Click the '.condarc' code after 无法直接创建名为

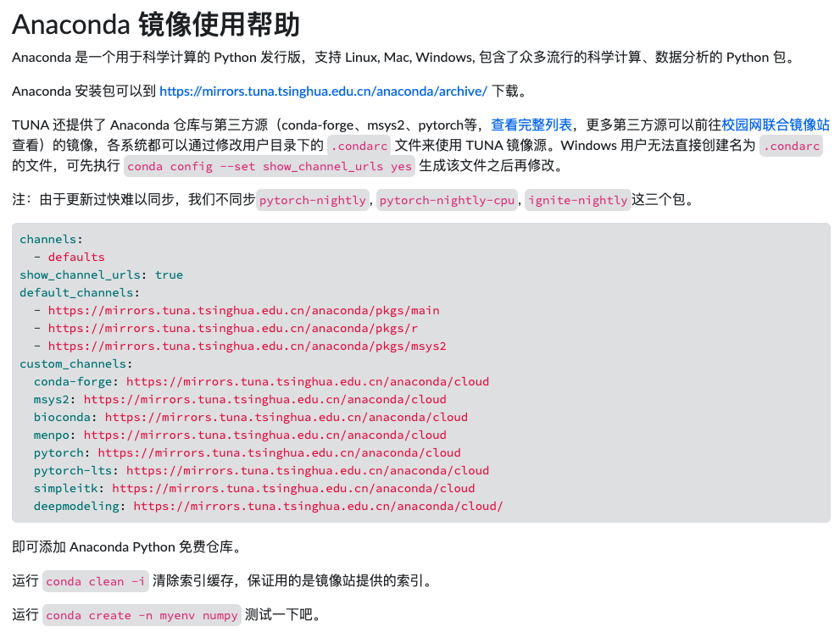[791, 146]
